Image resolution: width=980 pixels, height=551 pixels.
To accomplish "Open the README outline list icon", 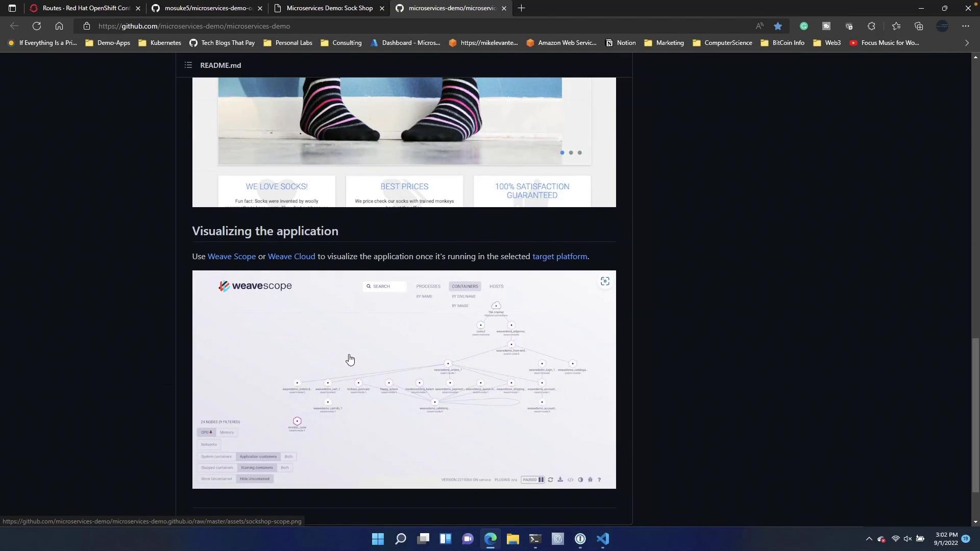I will tap(188, 65).
